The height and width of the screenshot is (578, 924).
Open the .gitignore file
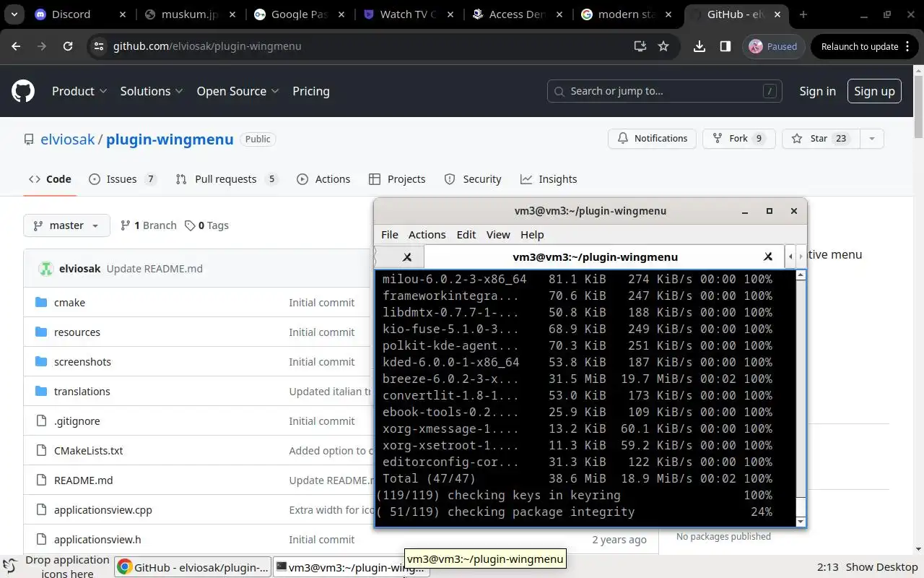(x=77, y=421)
